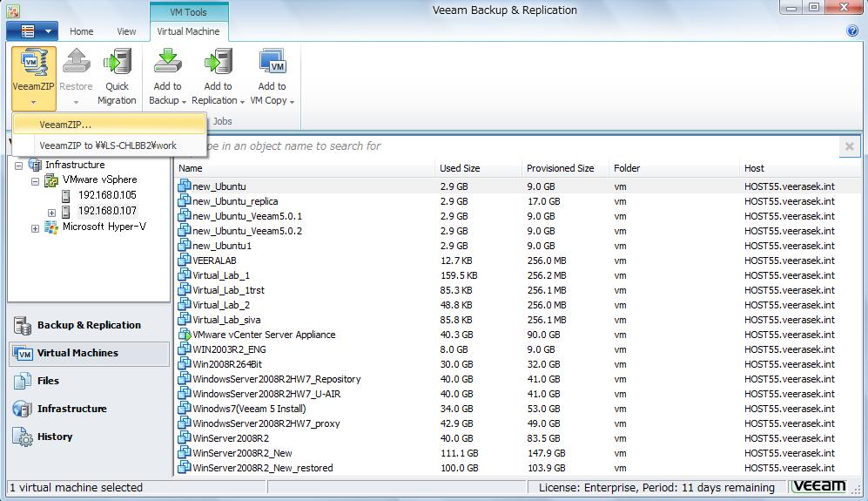The height and width of the screenshot is (501, 868).
Task: Click the License: Enterprise status text
Action: (656, 488)
